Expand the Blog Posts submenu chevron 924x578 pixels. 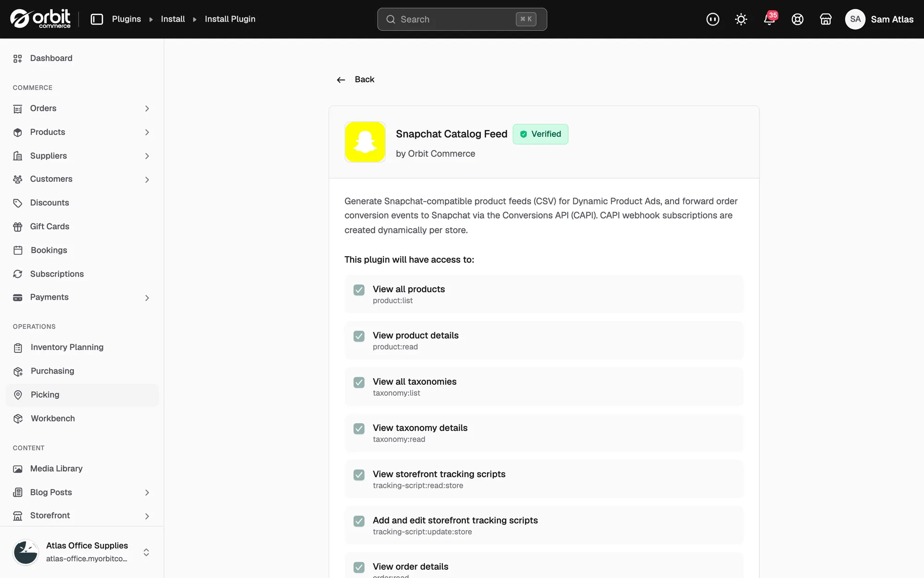(x=147, y=493)
